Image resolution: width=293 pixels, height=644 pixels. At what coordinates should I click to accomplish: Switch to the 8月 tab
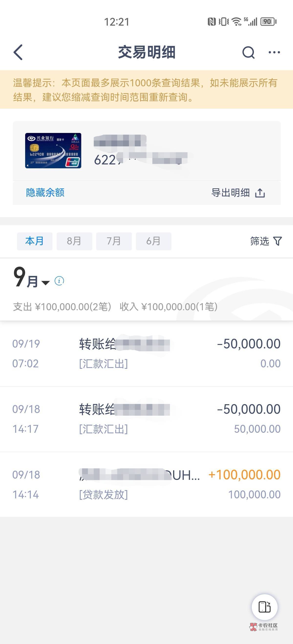(x=74, y=241)
